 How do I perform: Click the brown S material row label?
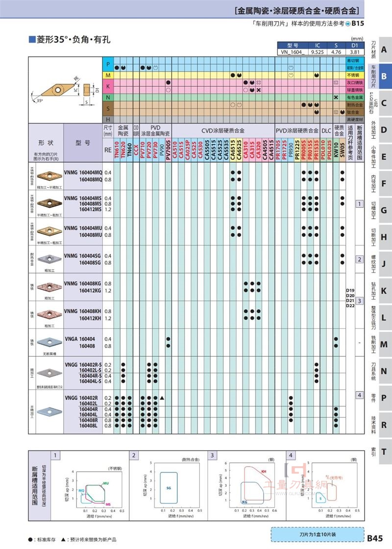coord(108,108)
